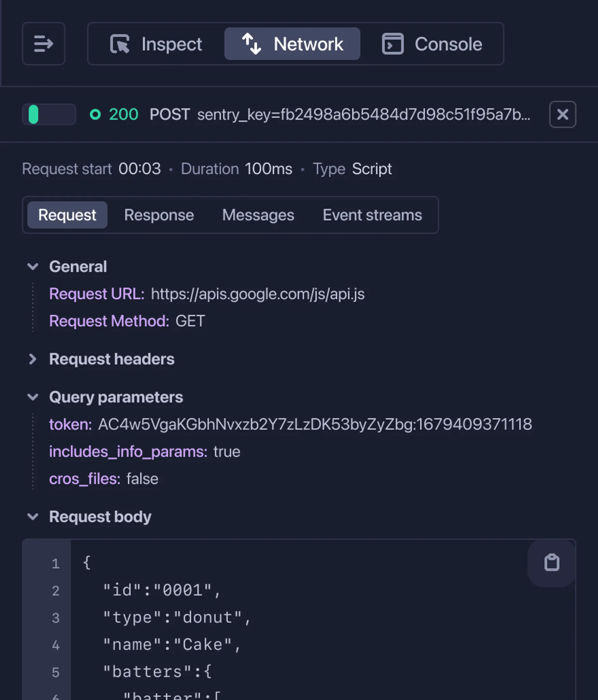598x700 pixels.
Task: Collapse the Request body section
Action: [x=33, y=517]
